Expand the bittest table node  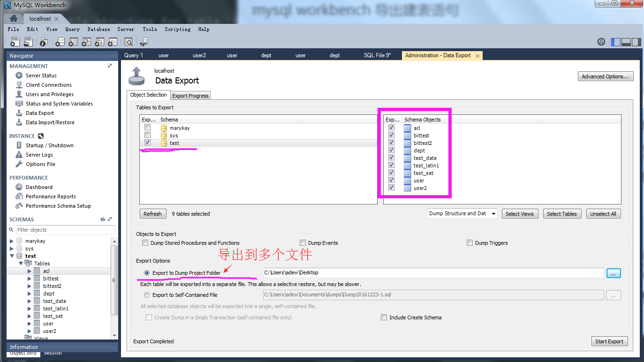click(30, 279)
